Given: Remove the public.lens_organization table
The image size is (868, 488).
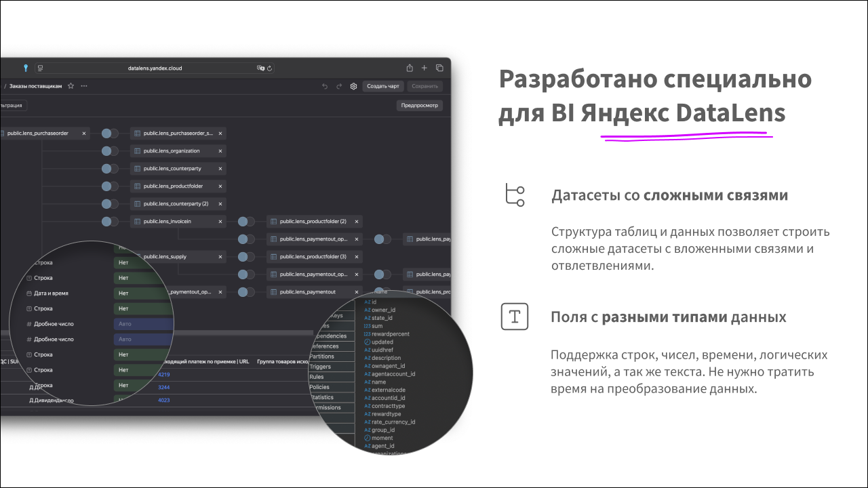Looking at the screenshot, I should [220, 151].
